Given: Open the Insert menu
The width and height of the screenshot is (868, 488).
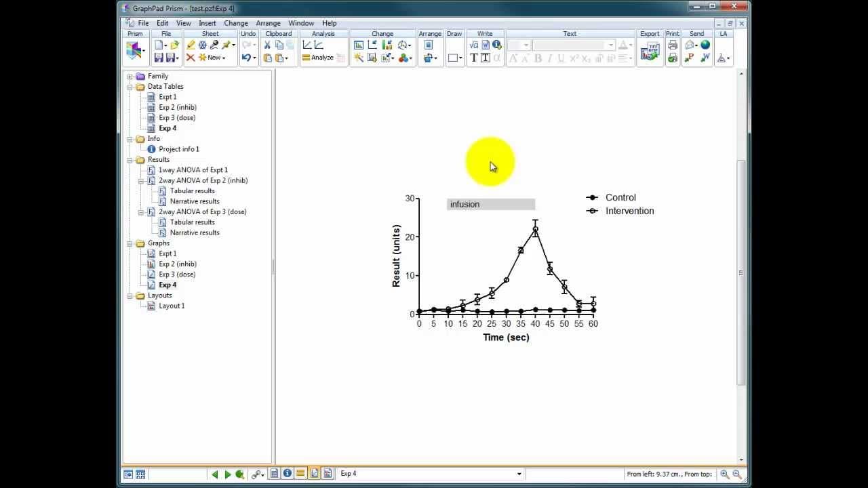Looking at the screenshot, I should coord(208,23).
